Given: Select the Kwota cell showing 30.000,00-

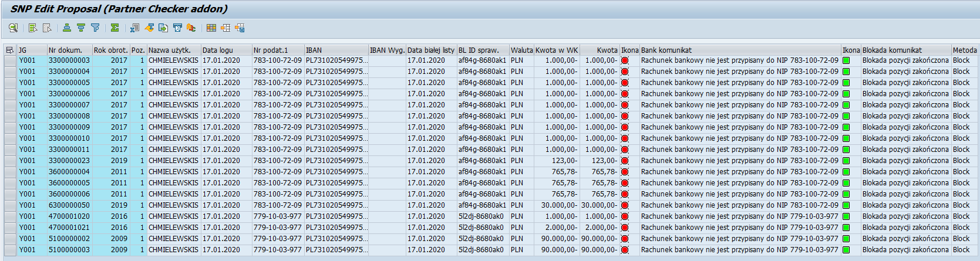Looking at the screenshot, I should (599, 205).
